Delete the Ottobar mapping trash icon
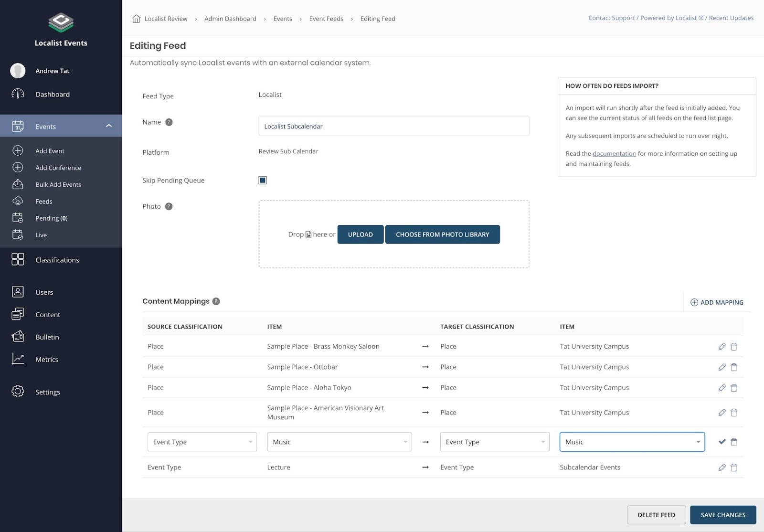This screenshot has height=532, width=764. tap(734, 367)
